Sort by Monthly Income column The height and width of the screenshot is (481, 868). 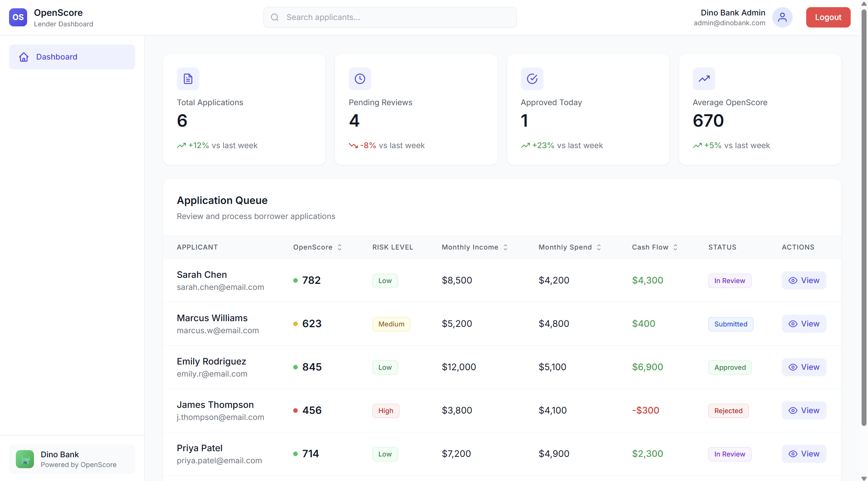coord(475,247)
